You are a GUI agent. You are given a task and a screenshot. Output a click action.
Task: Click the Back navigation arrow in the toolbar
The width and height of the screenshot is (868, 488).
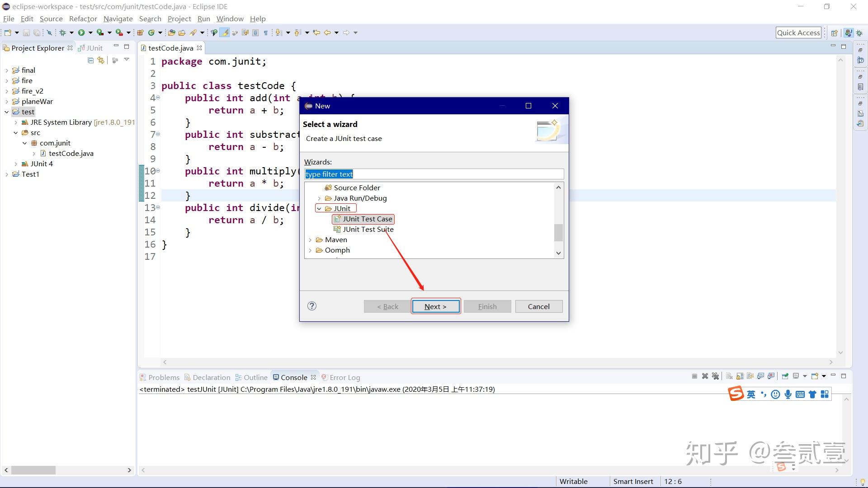point(327,33)
